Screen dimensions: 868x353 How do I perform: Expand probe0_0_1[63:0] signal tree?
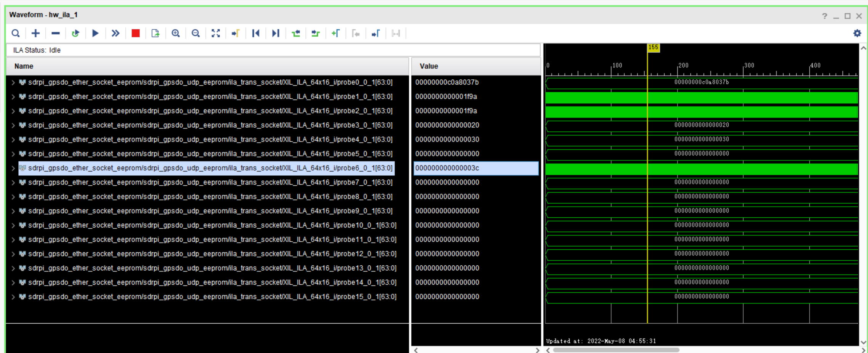pyautogui.click(x=13, y=82)
